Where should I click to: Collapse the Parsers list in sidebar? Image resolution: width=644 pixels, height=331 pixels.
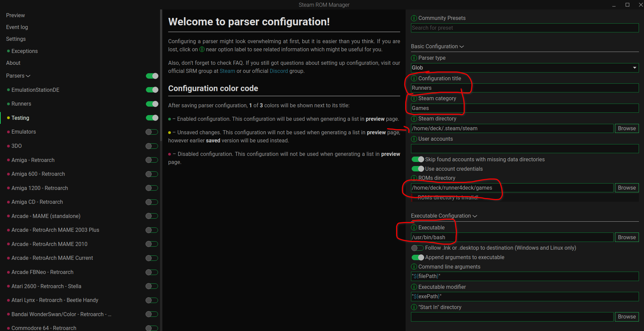pyautogui.click(x=18, y=76)
